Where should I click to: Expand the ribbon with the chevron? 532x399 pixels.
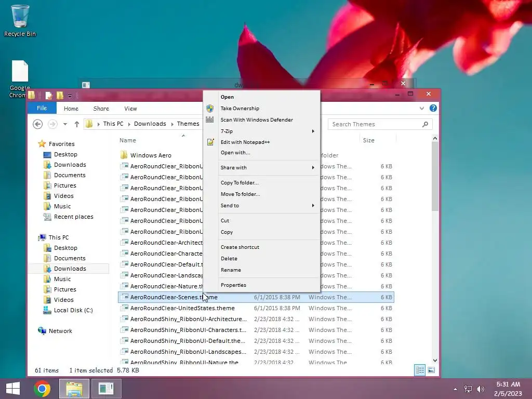422,108
